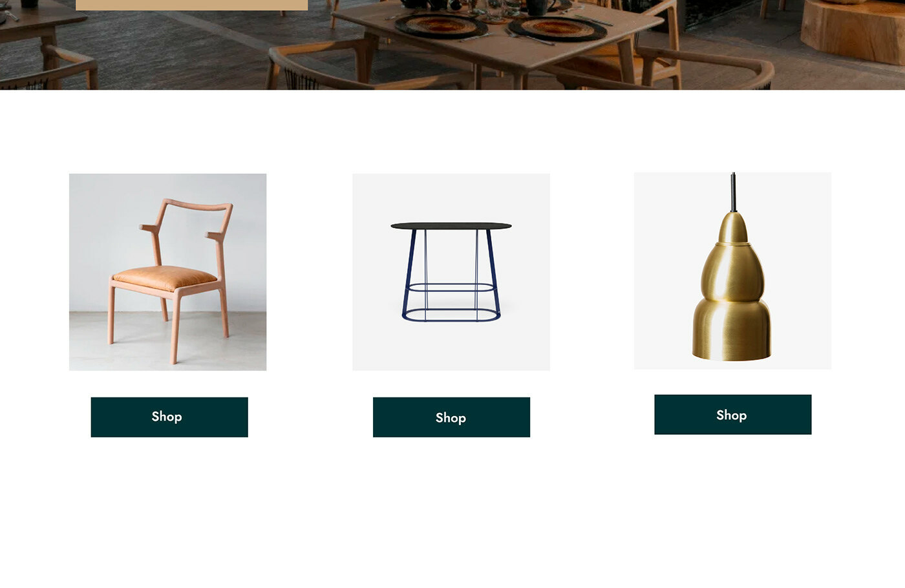This screenshot has height=588, width=905.
Task: Click the black tabletop of the side table
Action: pos(451,226)
